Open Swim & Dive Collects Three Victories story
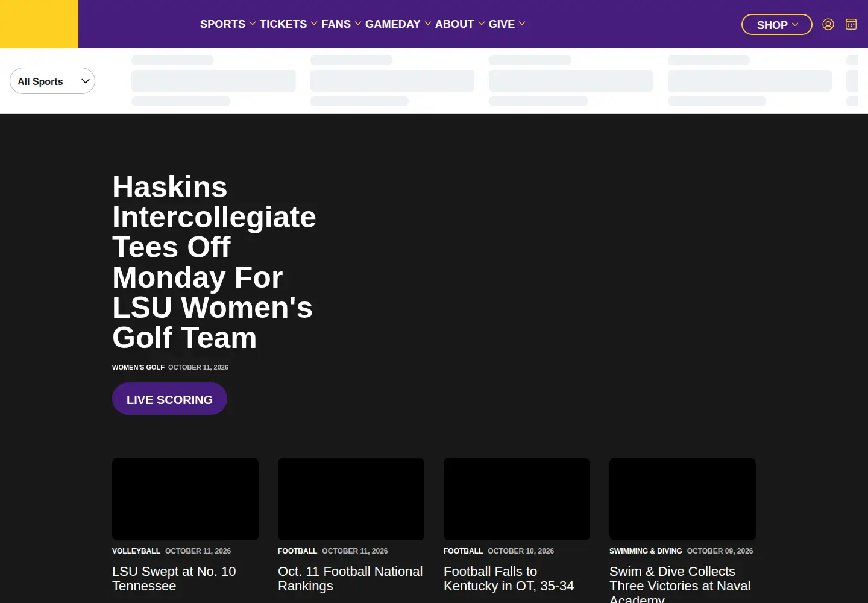This screenshot has width=868, height=603. click(x=680, y=584)
